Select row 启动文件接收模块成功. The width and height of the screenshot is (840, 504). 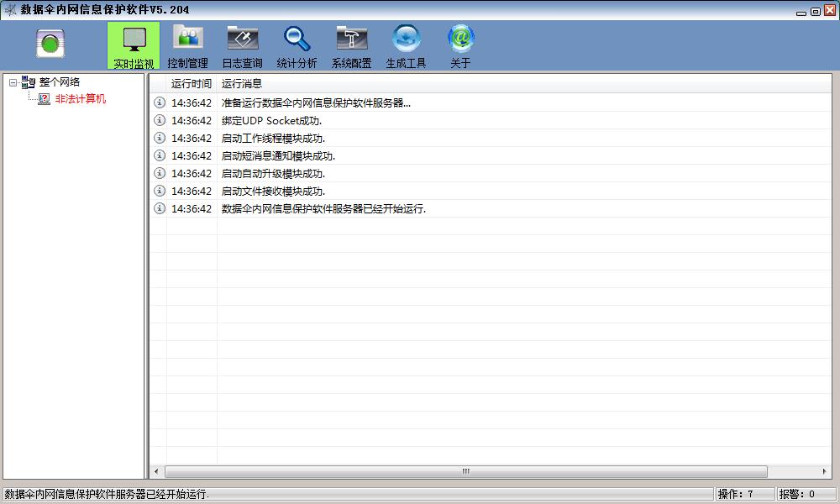(x=491, y=192)
